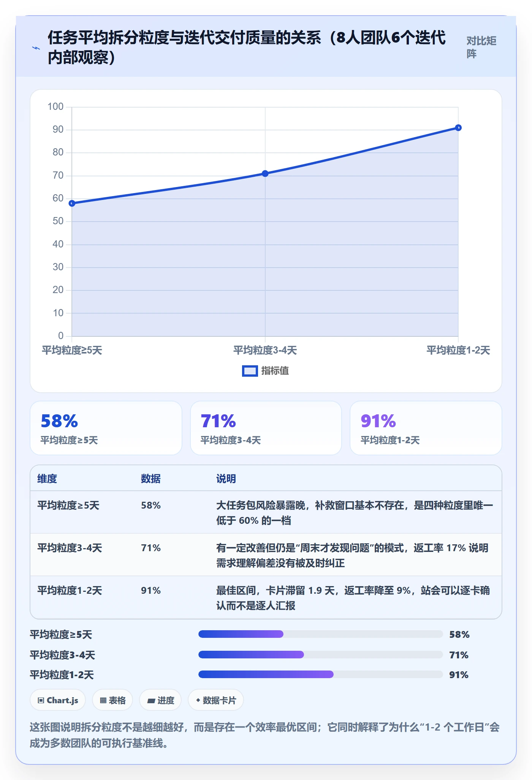
Task: Open the 91% stat card
Action: (426, 428)
